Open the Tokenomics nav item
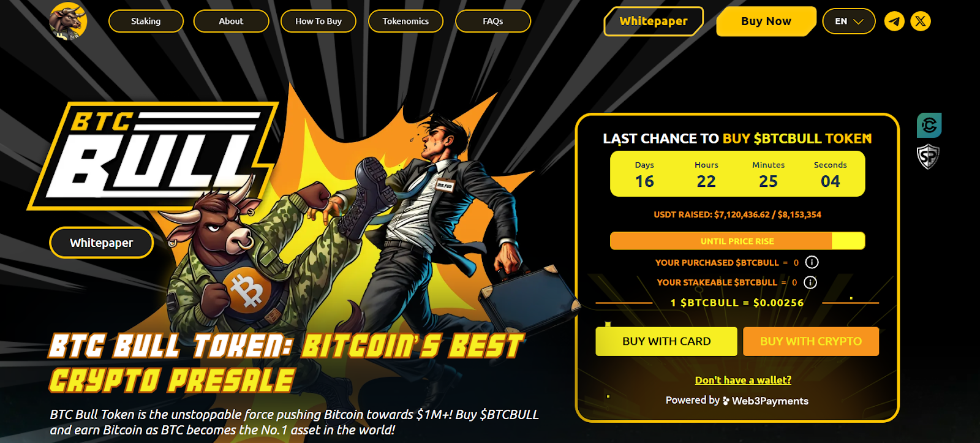 [405, 21]
